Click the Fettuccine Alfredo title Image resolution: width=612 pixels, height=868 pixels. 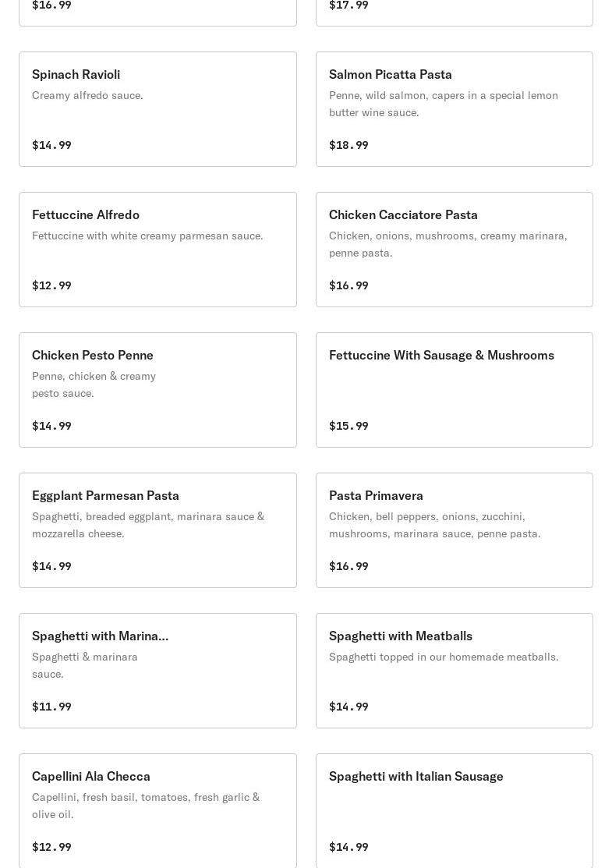point(86,215)
